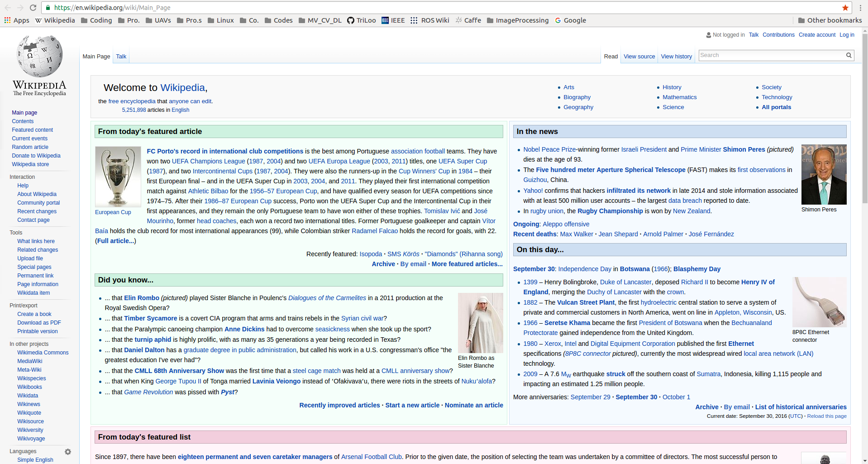The height and width of the screenshot is (464, 868).
Task: Open the Co. bookmarks folder
Action: click(x=249, y=20)
